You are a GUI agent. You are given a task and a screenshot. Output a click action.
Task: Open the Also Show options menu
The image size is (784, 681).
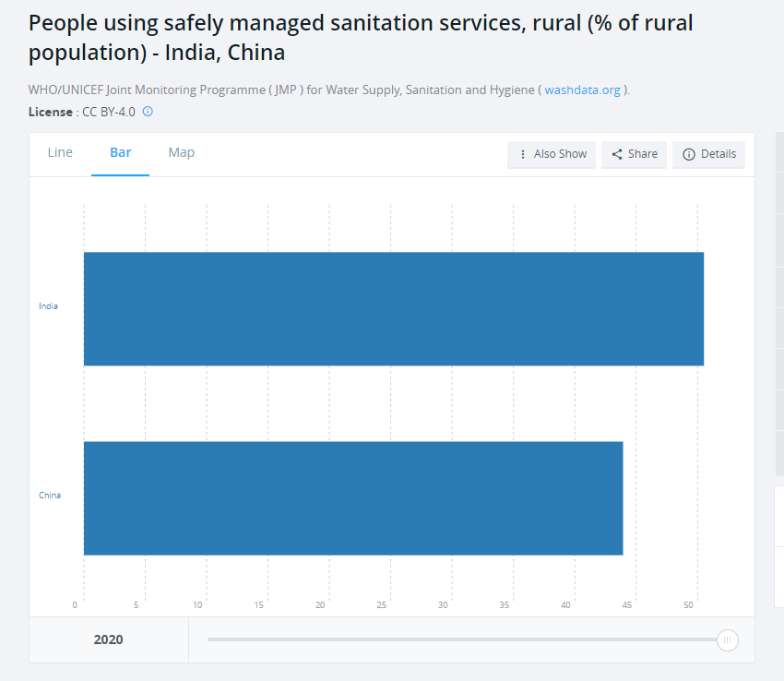(x=552, y=155)
